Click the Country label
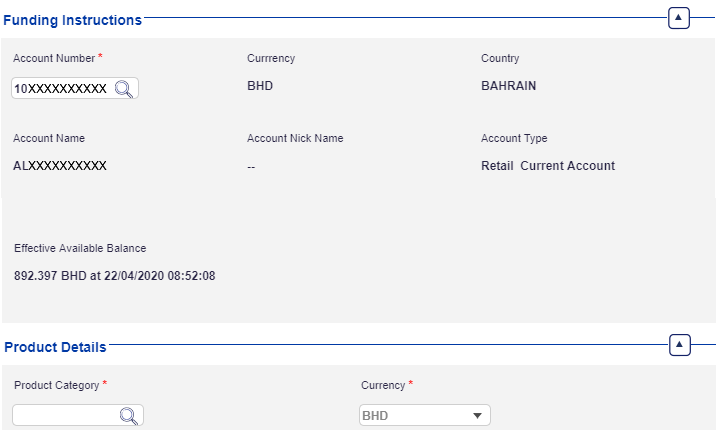 tap(500, 59)
